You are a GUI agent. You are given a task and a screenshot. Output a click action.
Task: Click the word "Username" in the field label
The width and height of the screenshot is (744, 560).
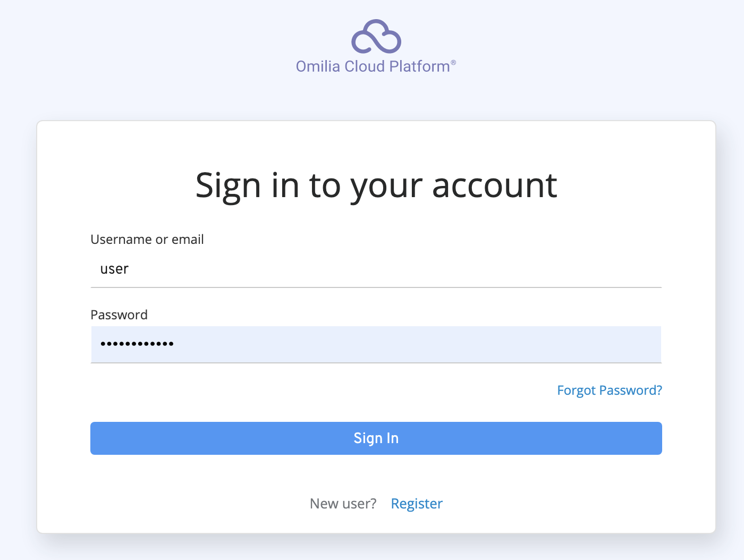point(121,240)
